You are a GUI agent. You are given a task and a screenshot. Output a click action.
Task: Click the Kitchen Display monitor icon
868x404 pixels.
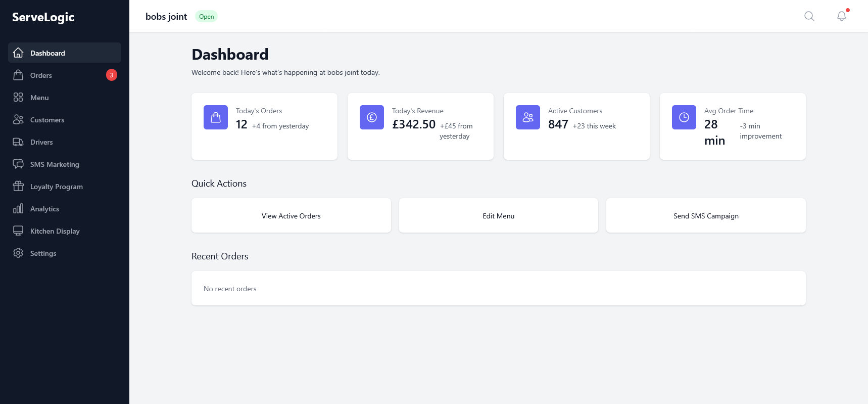click(18, 231)
